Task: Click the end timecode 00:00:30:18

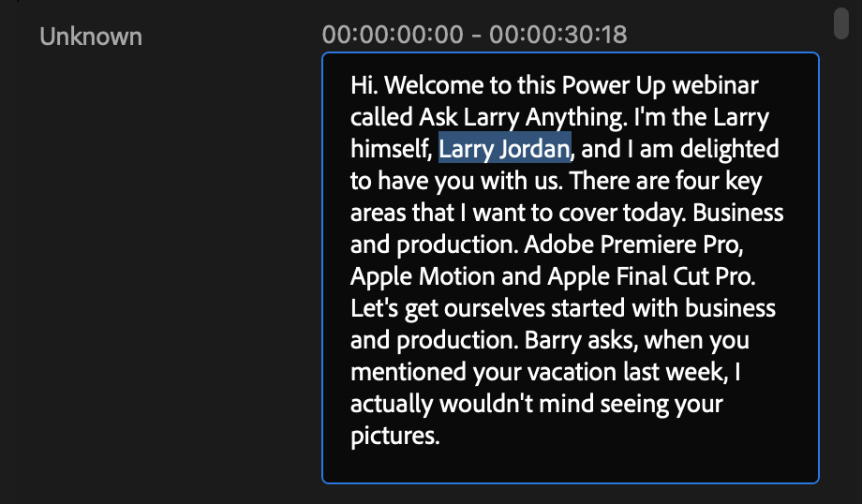Action: click(557, 36)
